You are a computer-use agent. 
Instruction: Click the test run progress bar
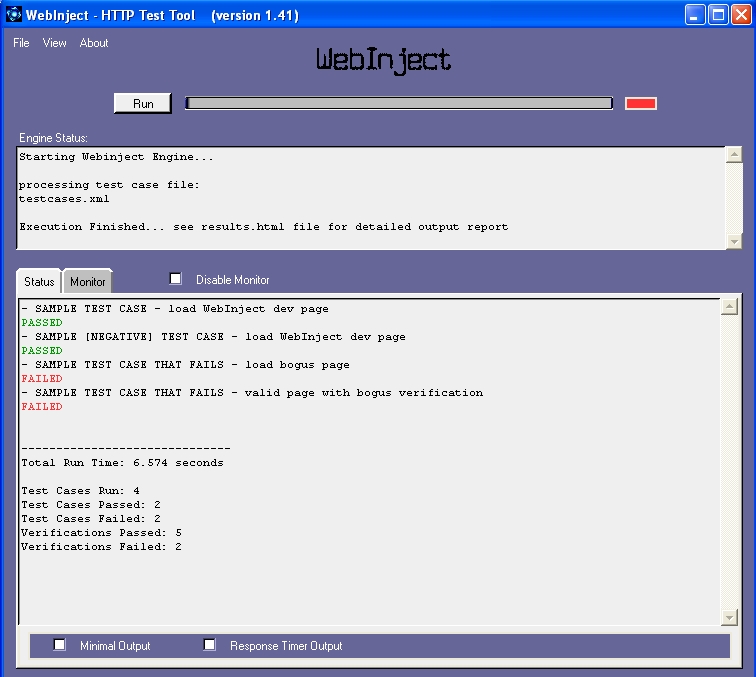coord(399,103)
